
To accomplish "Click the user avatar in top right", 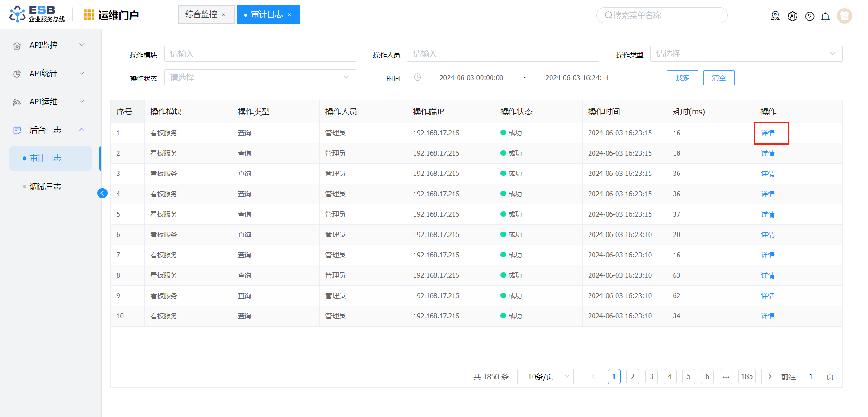I will point(844,16).
